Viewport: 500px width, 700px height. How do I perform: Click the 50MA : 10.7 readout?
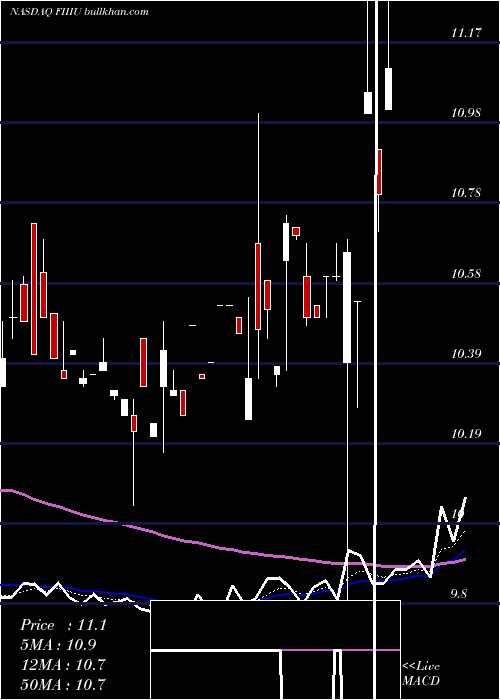pyautogui.click(x=63, y=684)
